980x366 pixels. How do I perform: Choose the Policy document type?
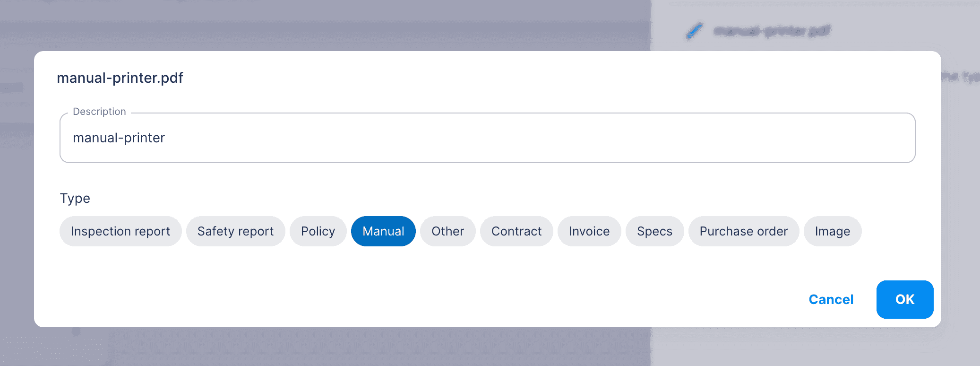(x=318, y=231)
